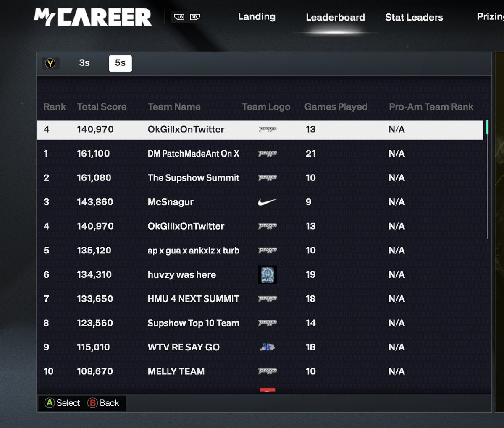Click The Supshow Summit team logo

coord(268,178)
